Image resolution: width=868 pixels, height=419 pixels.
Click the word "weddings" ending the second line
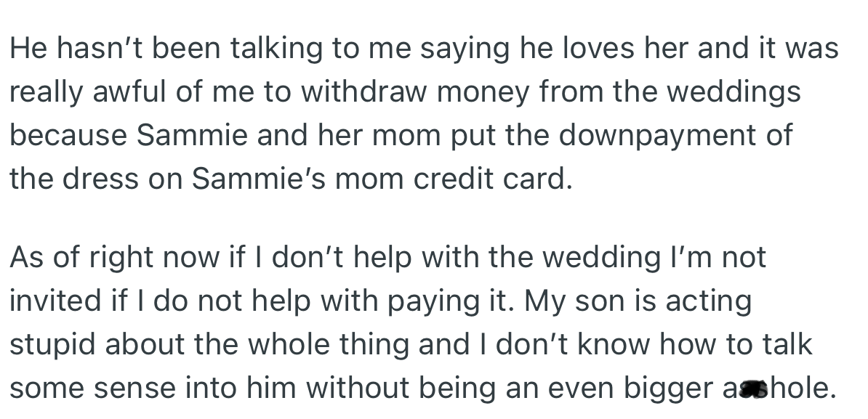(734, 92)
